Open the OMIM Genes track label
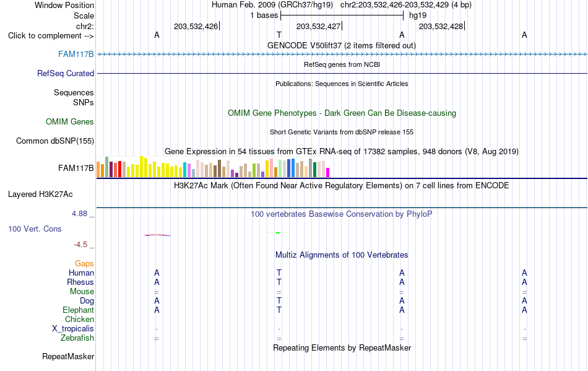 pos(69,122)
